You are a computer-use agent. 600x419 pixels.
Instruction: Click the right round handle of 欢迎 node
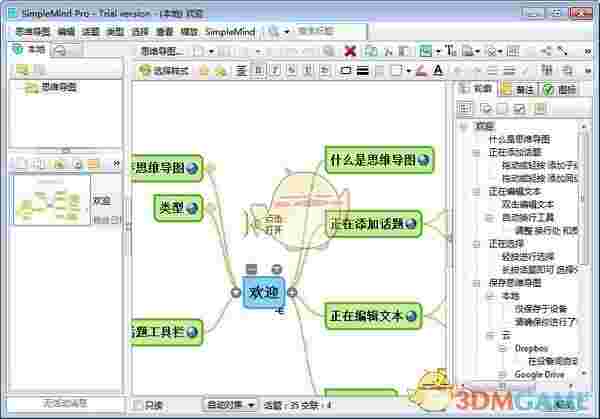292,292
